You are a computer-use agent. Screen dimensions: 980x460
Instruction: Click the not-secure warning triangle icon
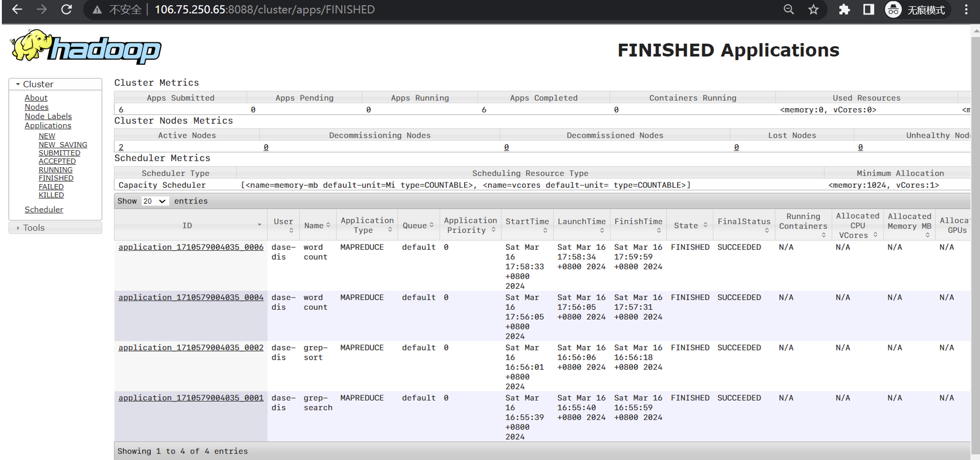click(x=97, y=10)
